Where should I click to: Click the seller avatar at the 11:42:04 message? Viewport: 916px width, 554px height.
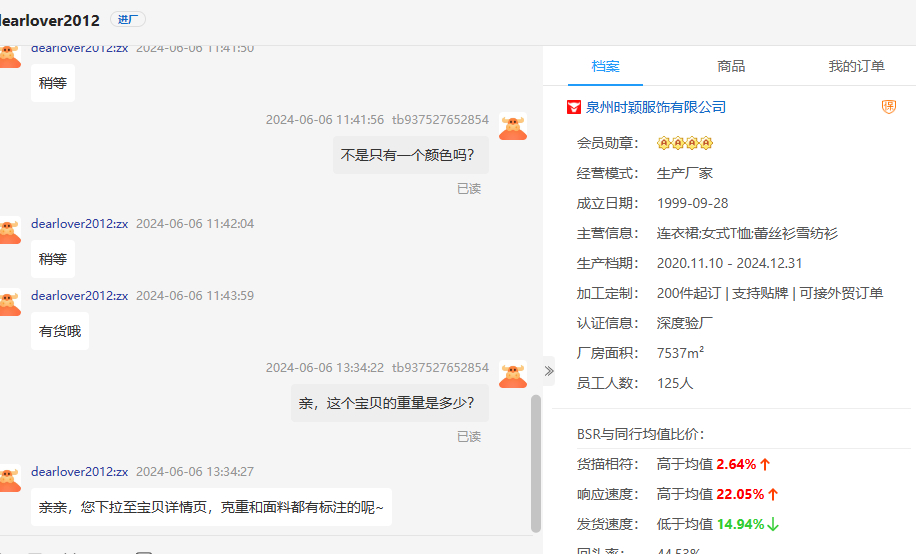tap(9, 231)
